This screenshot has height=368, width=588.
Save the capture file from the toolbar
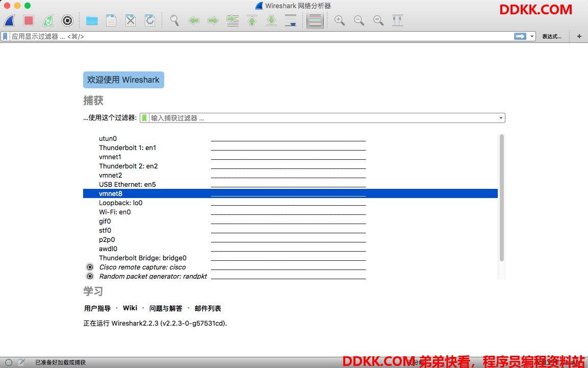(111, 20)
